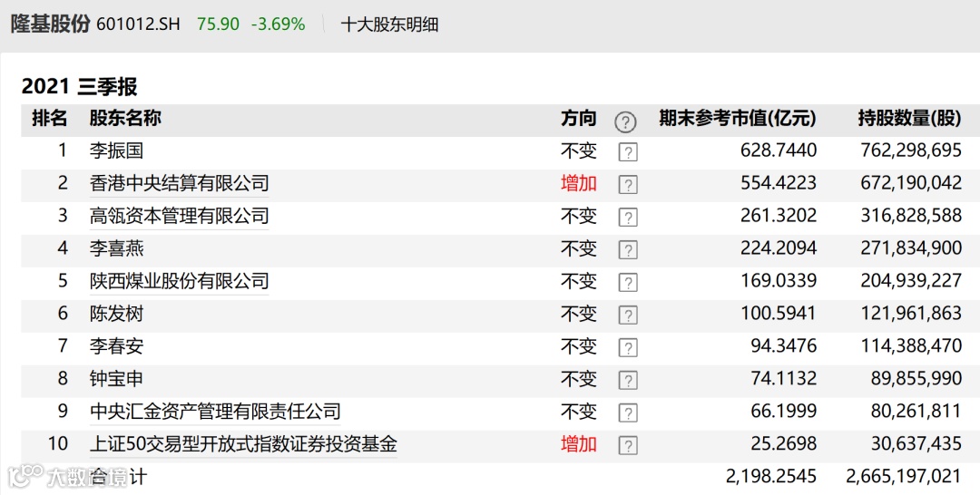Image resolution: width=980 pixels, height=495 pixels.
Task: Click the 股东名称 column header
Action: click(125, 118)
